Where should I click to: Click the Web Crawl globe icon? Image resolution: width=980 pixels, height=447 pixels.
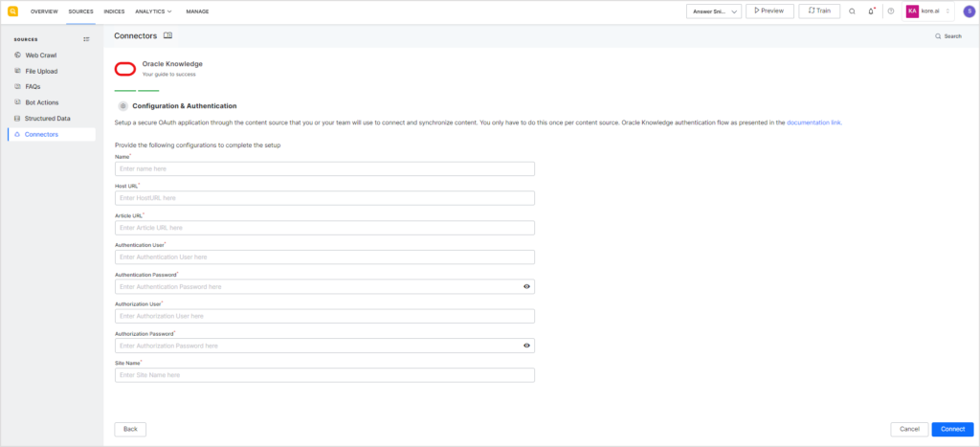17,55
